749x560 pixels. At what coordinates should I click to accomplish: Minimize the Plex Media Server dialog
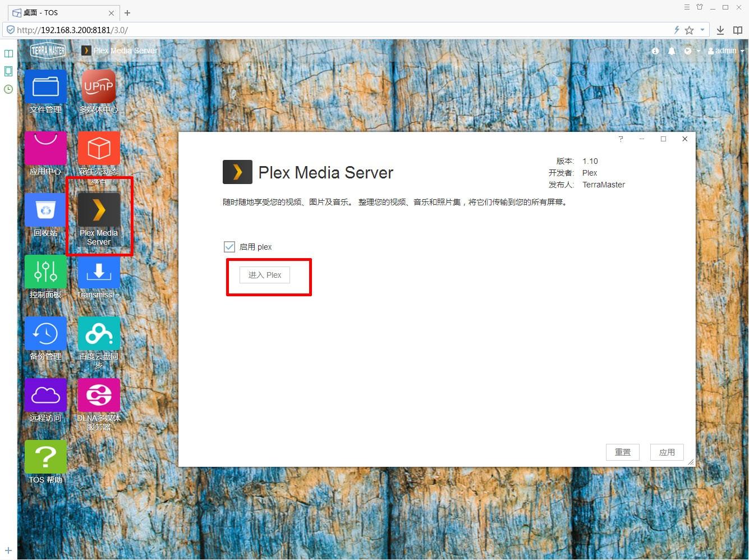click(642, 139)
